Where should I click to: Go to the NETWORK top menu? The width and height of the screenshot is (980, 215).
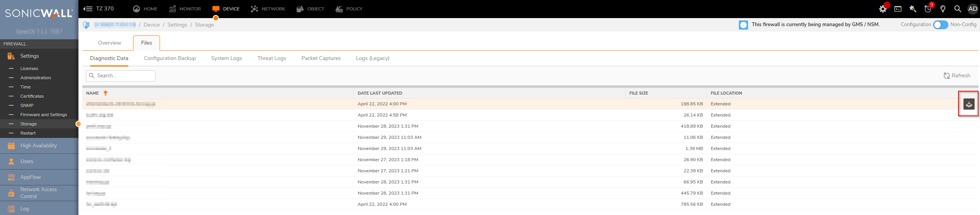[x=268, y=9]
